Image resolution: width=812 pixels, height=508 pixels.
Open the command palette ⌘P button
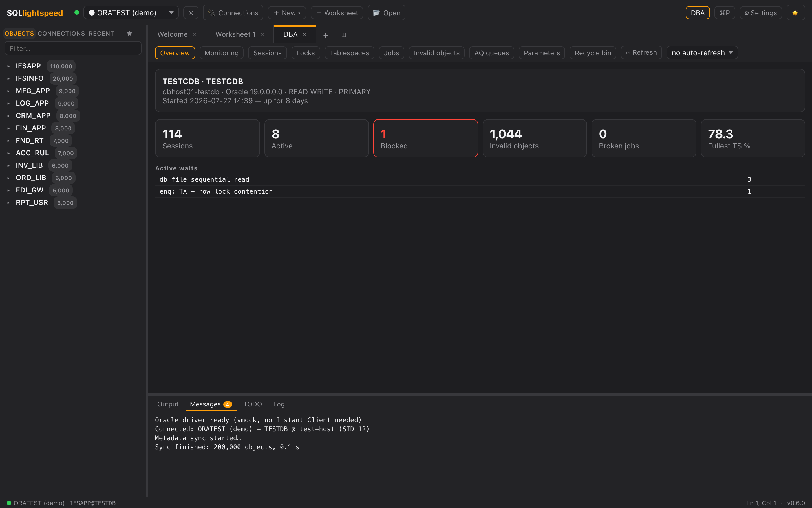(724, 13)
